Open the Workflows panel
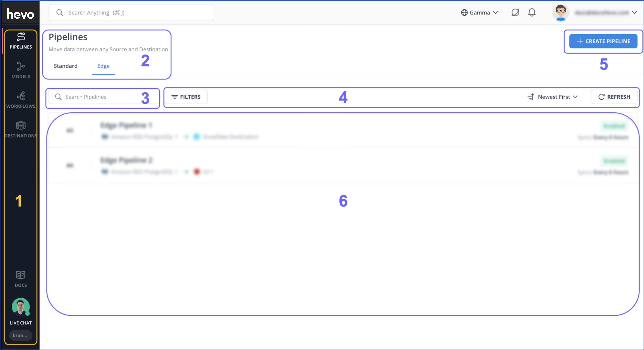The height and width of the screenshot is (350, 644). (21, 100)
